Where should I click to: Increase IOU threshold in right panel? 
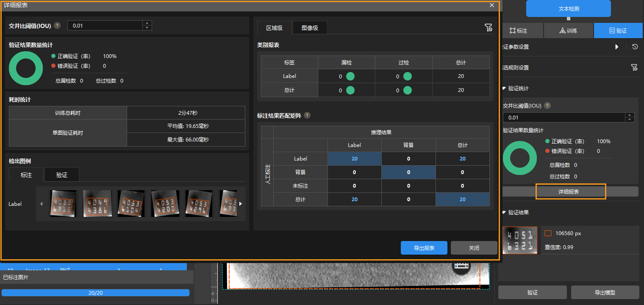(630, 115)
